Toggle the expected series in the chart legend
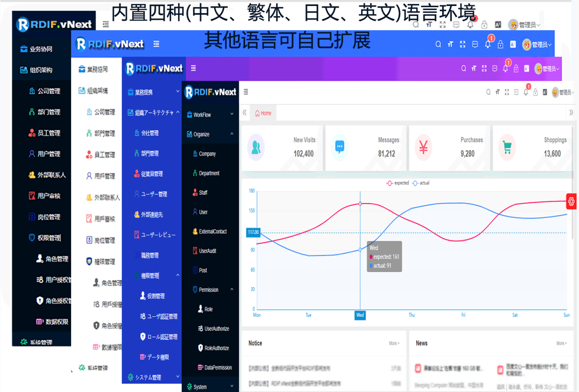The height and width of the screenshot is (392, 579). pos(395,182)
